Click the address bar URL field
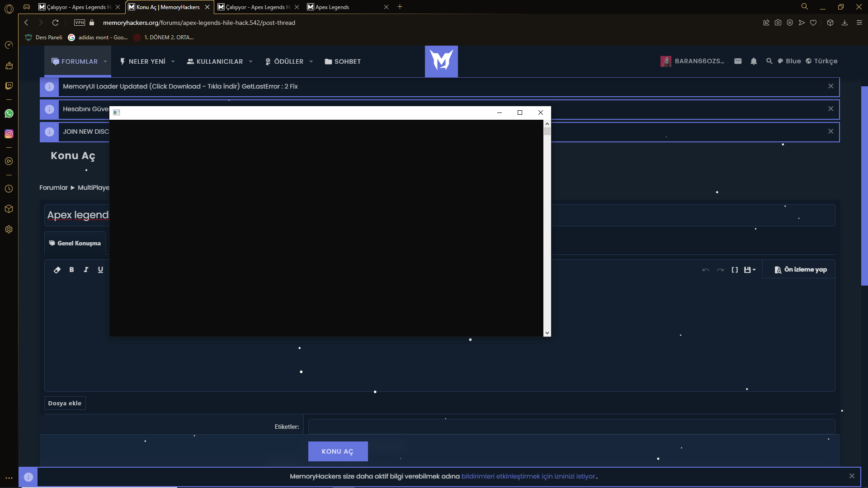Viewport: 868px width, 488px height. point(199,23)
